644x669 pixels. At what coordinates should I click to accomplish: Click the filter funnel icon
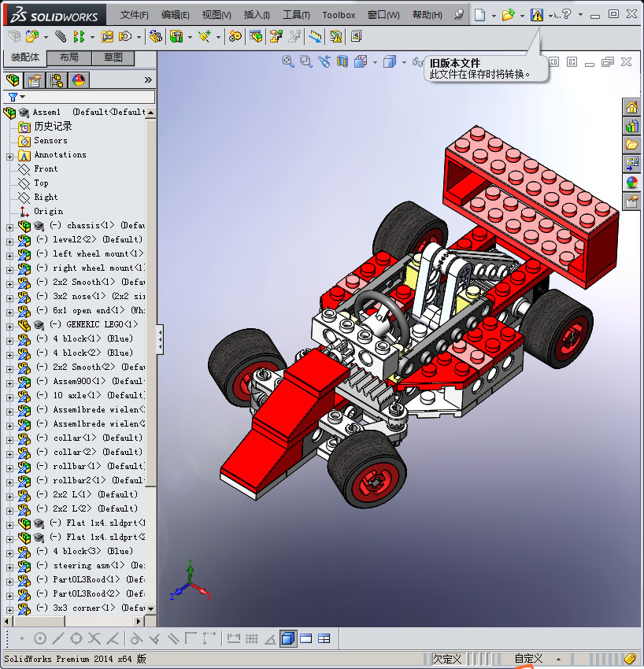[x=13, y=98]
